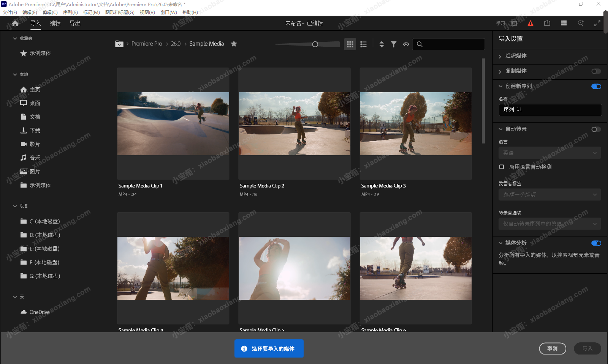Expand the organize media section

516,56
